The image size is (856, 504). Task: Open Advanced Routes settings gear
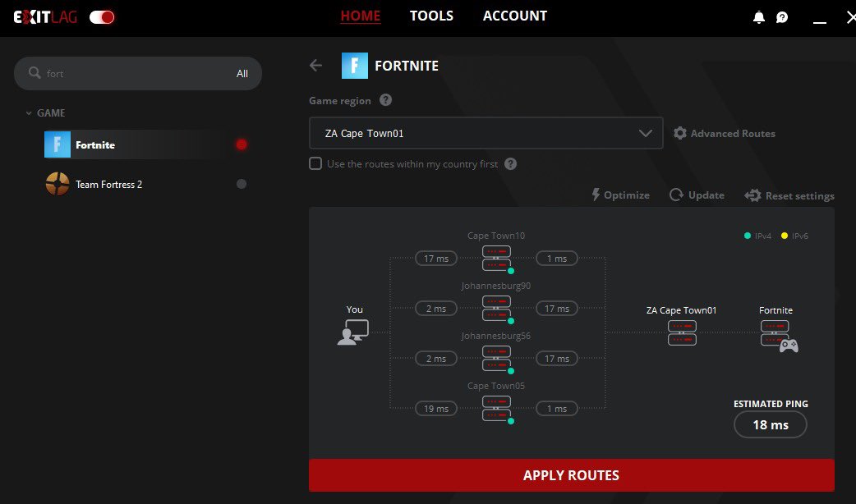click(x=681, y=133)
